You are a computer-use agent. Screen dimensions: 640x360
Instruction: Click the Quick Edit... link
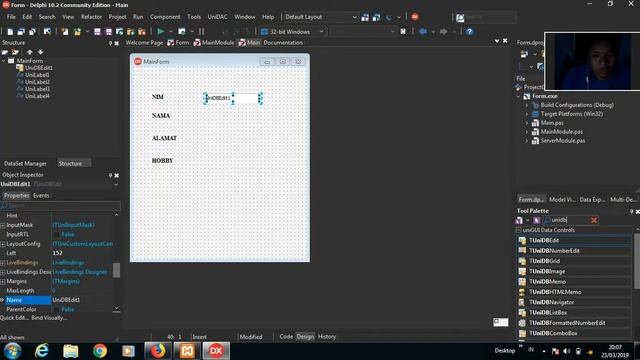(14, 318)
